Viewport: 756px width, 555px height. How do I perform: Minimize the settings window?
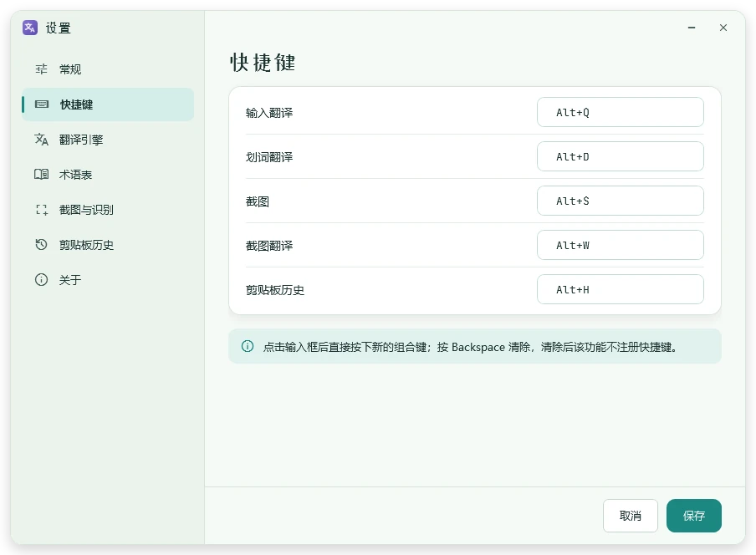[692, 28]
